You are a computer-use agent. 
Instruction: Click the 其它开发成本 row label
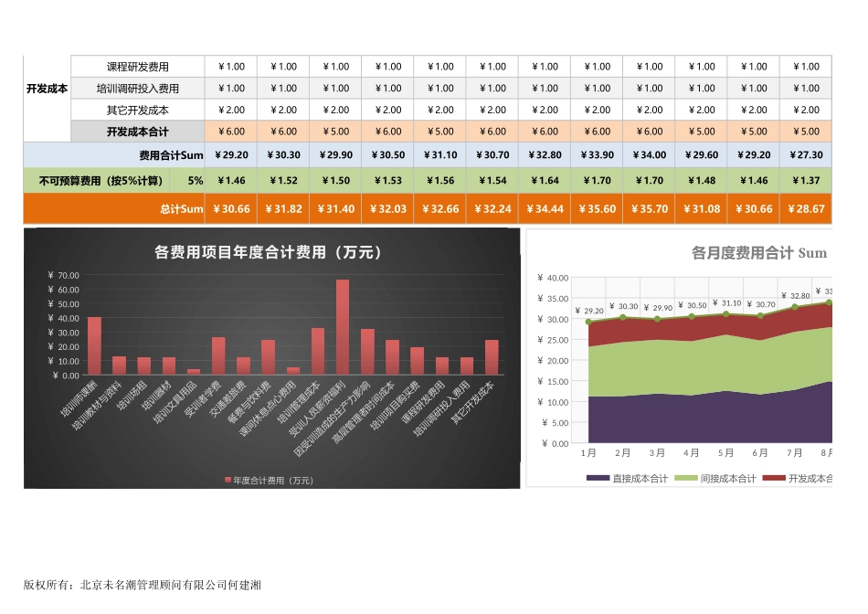[x=137, y=110]
